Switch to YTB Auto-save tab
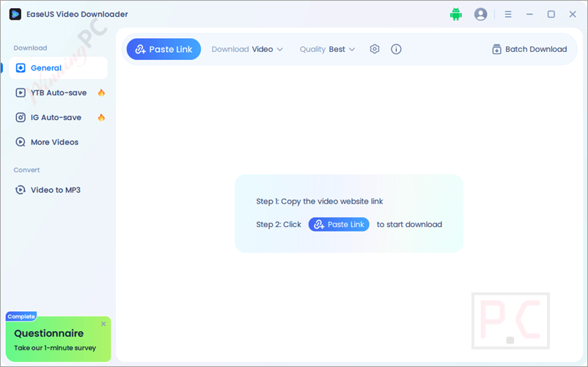The height and width of the screenshot is (367, 588). tap(58, 92)
